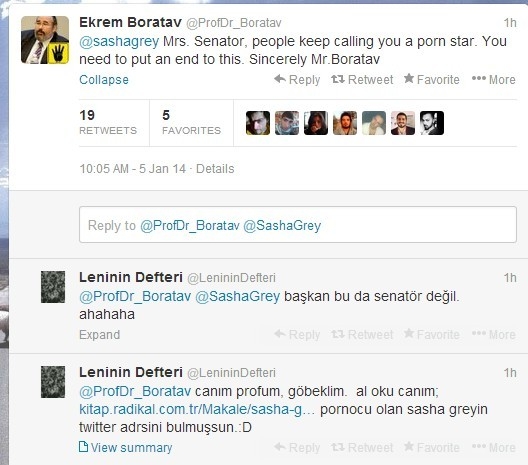This screenshot has height=465, width=528.
Task: Open the kitap.radikal.com.tr article link
Action: (x=197, y=409)
